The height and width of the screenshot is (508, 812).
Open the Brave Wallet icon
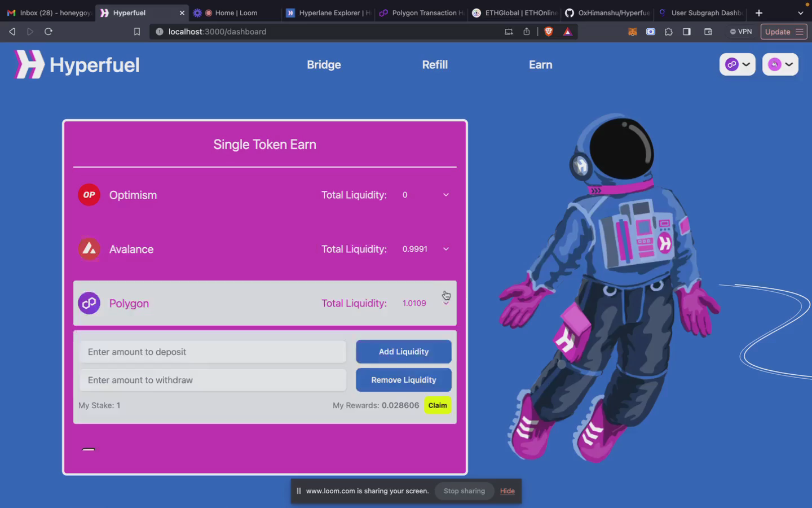708,32
